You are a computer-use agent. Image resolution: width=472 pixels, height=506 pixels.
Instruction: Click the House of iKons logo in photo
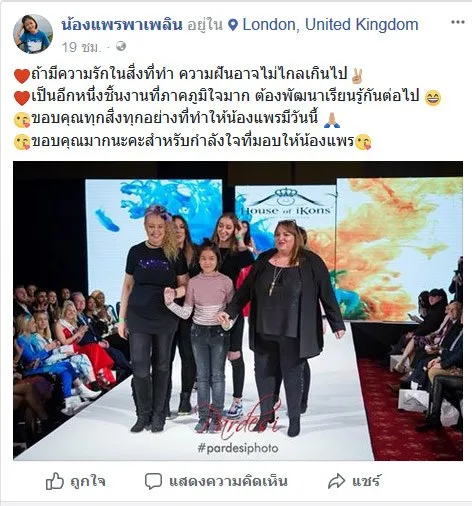[x=286, y=202]
